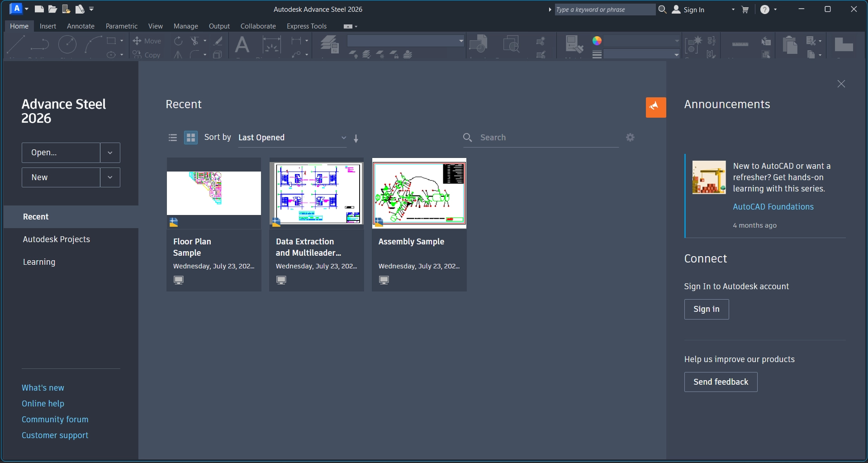The height and width of the screenshot is (463, 868).
Task: Click the Erase tool icon
Action: (x=218, y=41)
